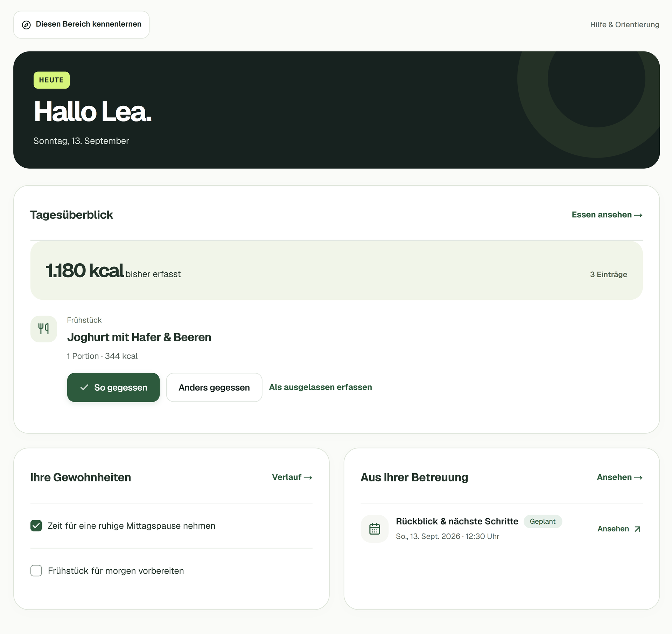672x634 pixels.
Task: Click the Tagesüberblick heading
Action: (71, 215)
